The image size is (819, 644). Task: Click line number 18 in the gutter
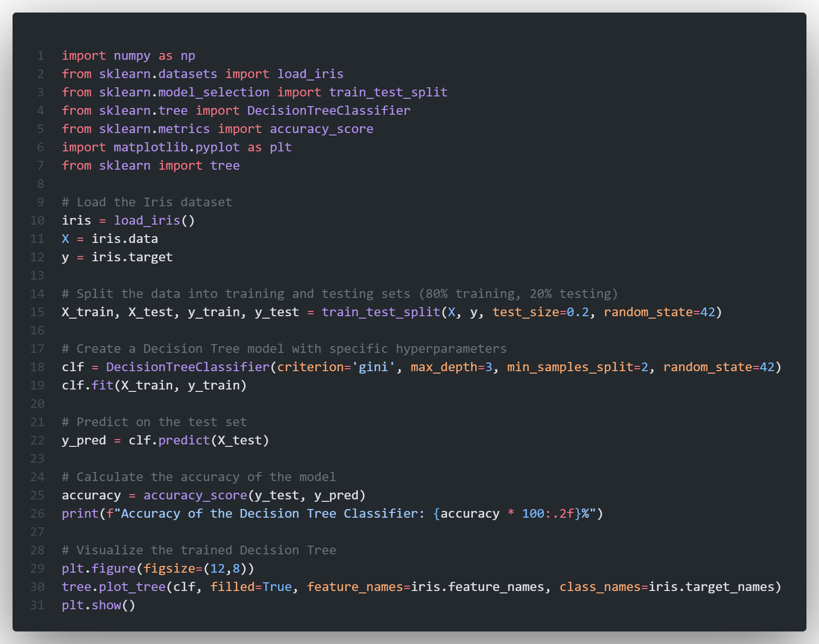click(38, 367)
